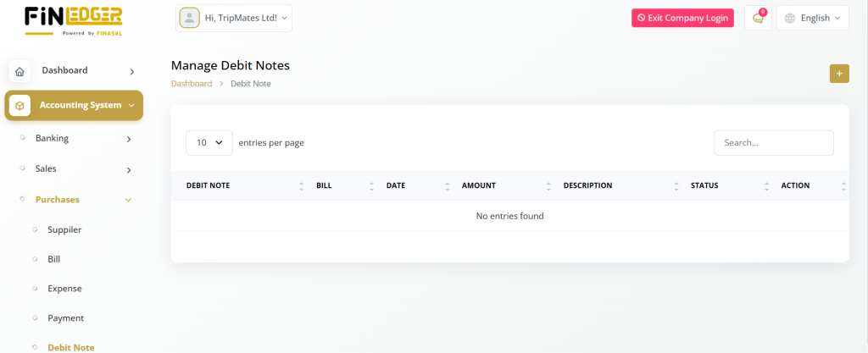Click the Accounting System cube icon
This screenshot has width=868, height=353.
19,106
